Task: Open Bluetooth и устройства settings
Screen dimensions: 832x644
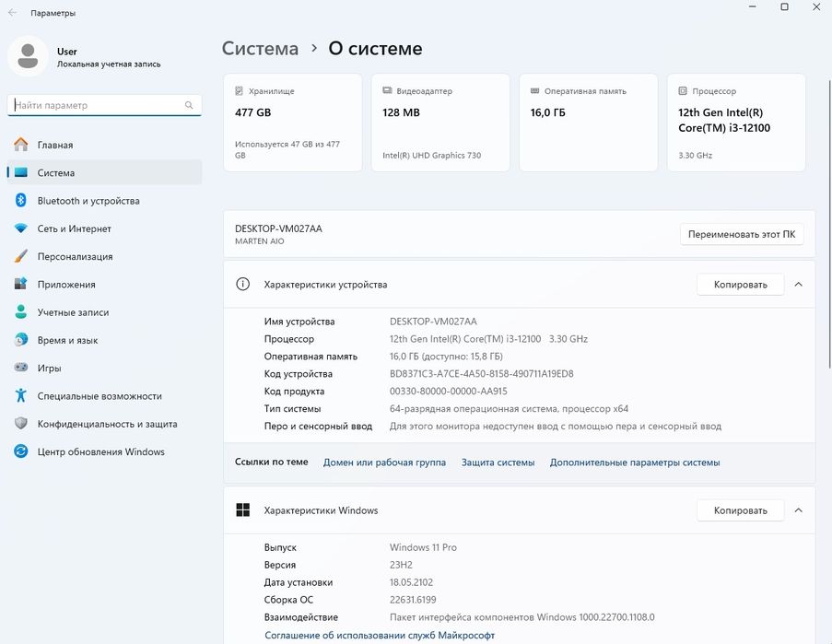Action: point(104,201)
